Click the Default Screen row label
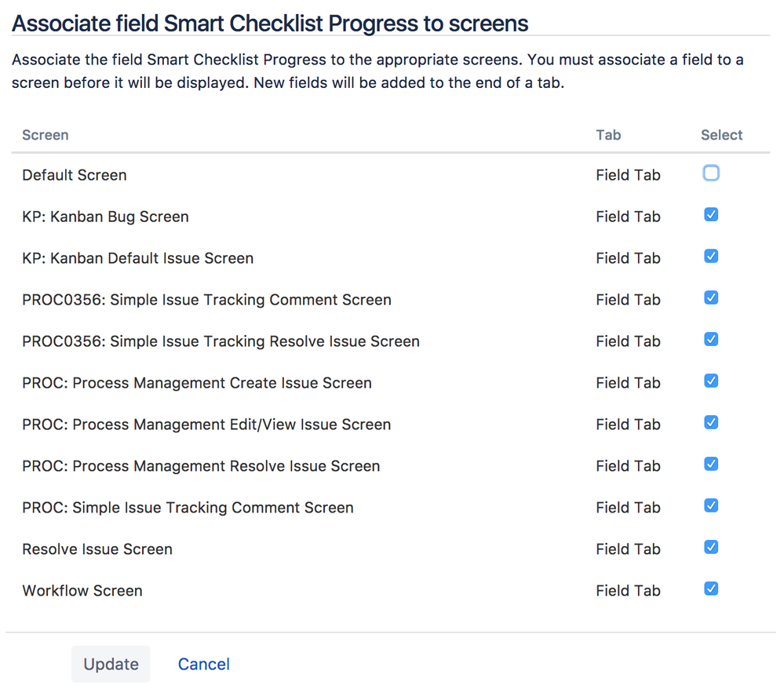The image size is (784, 700). (x=75, y=175)
